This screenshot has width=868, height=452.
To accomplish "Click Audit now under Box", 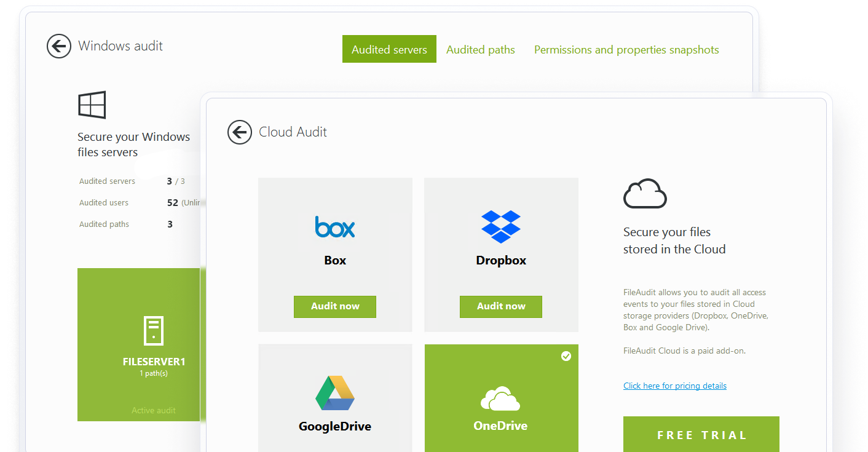I will 335,306.
